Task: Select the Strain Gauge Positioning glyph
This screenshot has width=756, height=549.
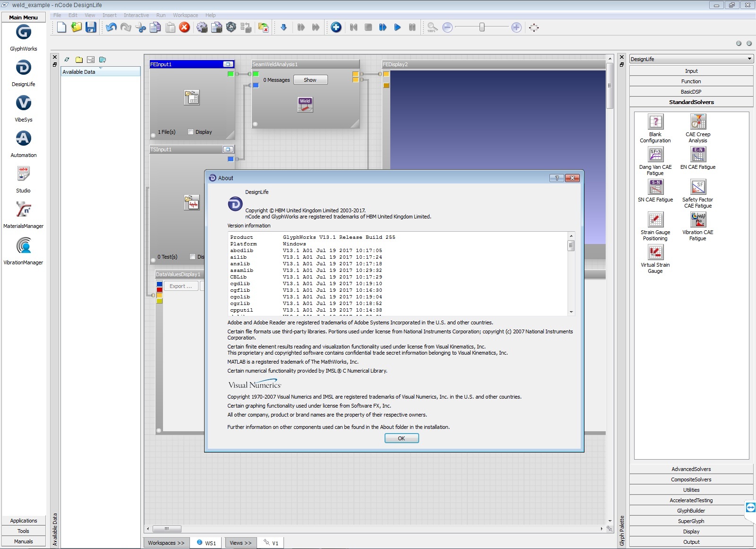Action: click(655, 220)
